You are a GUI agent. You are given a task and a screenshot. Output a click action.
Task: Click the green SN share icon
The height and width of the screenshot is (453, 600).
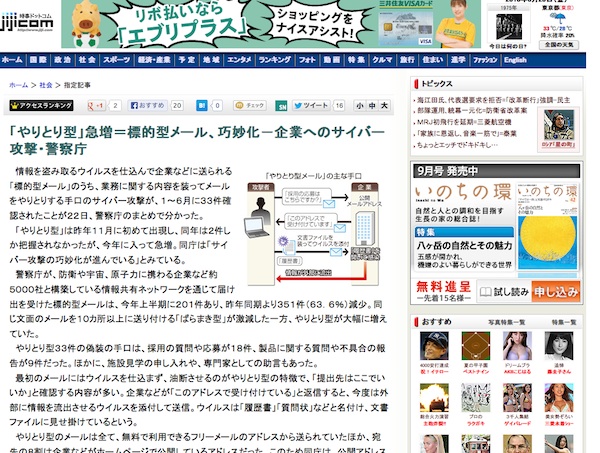tap(283, 105)
